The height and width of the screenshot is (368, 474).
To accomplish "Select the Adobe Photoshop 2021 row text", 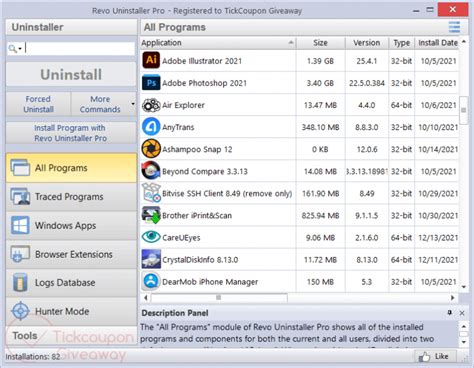I will click(x=204, y=83).
